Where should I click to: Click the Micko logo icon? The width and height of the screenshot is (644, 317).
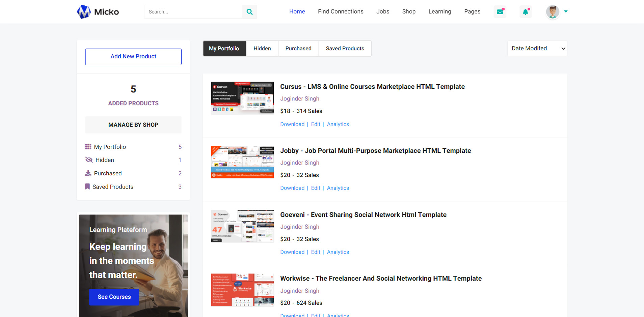click(x=84, y=12)
